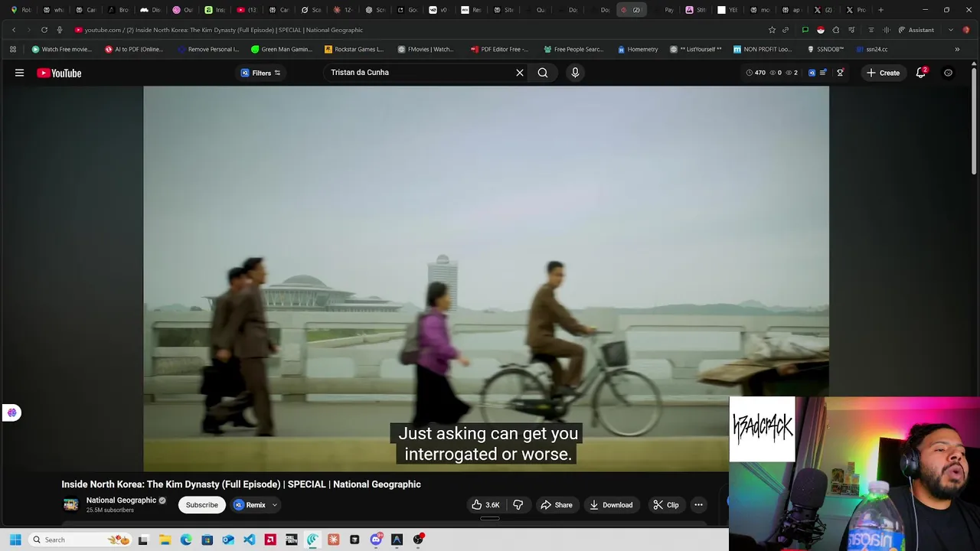980x551 pixels.
Task: Open the Pokeball extension icon
Action: click(821, 30)
